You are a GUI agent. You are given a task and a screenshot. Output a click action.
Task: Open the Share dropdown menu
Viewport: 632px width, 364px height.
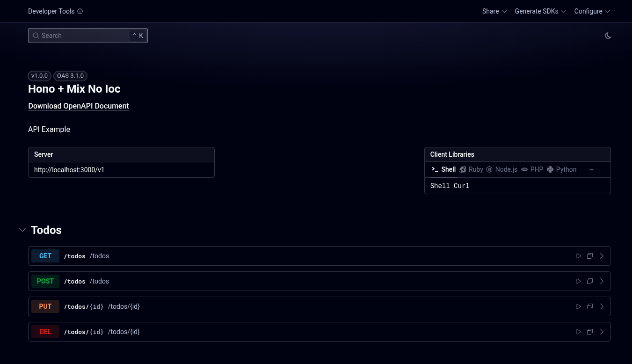coord(494,11)
